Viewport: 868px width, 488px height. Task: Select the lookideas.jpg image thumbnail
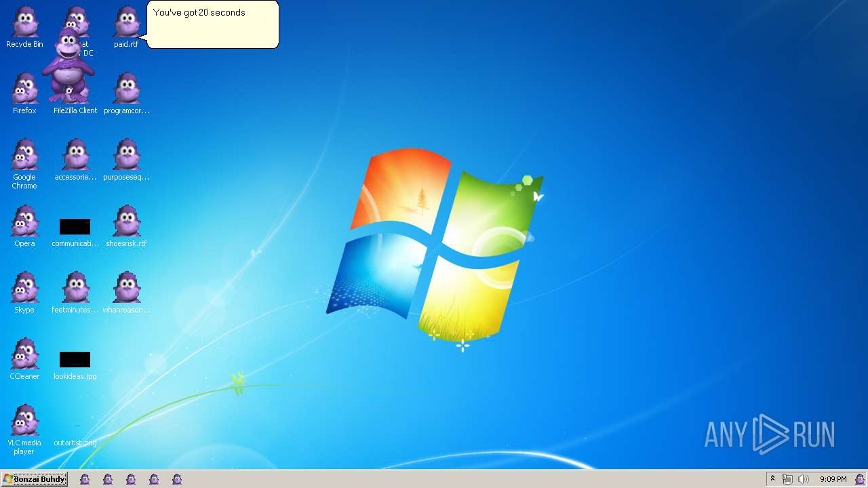(75, 365)
